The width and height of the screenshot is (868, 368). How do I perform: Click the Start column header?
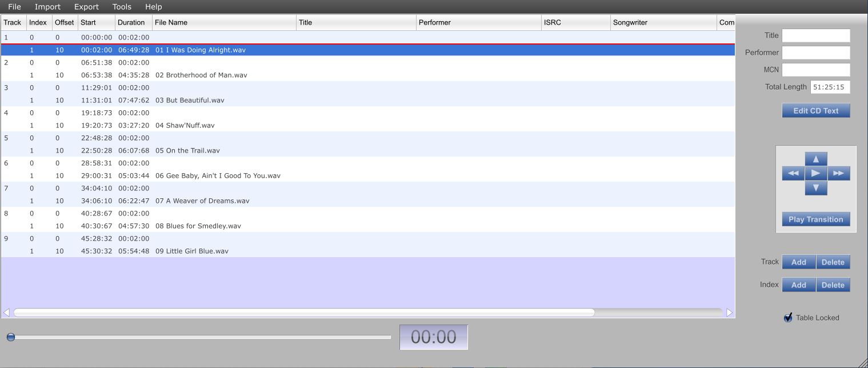96,22
